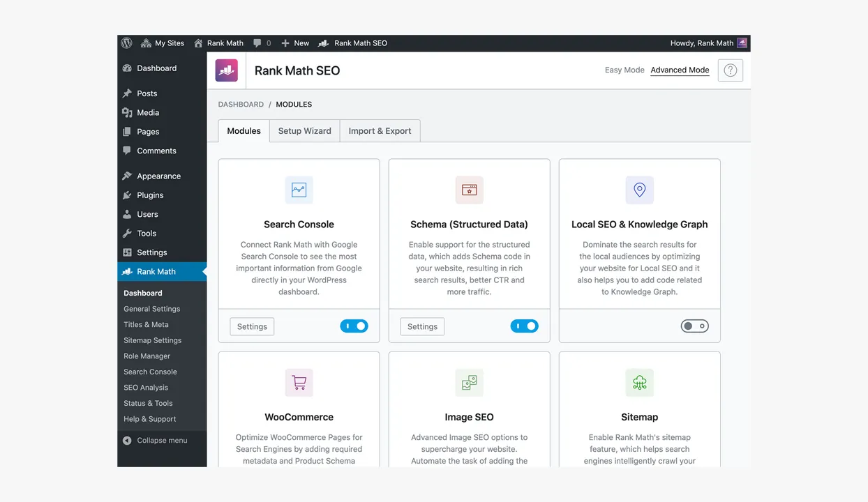Open Rank Math SEO admin bar menu

click(352, 43)
